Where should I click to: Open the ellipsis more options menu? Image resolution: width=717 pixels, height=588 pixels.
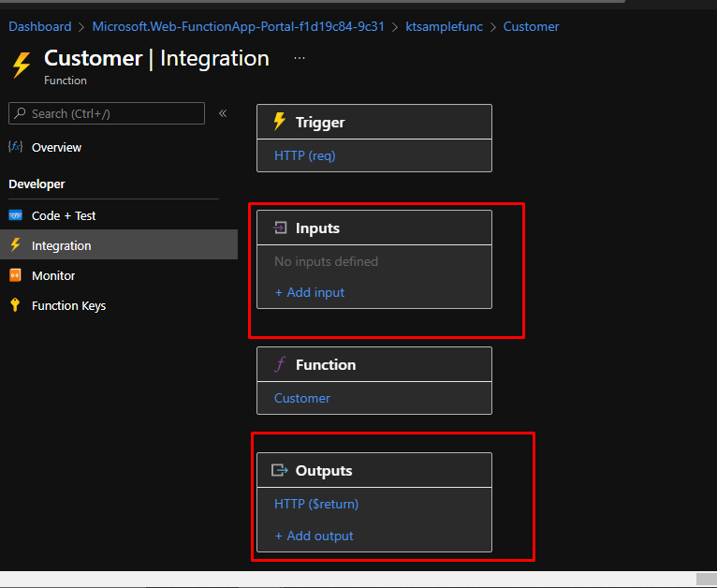[x=300, y=58]
